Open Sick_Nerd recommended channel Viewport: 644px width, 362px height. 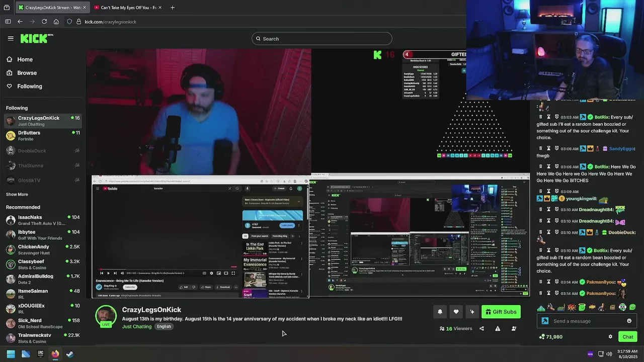(x=43, y=323)
